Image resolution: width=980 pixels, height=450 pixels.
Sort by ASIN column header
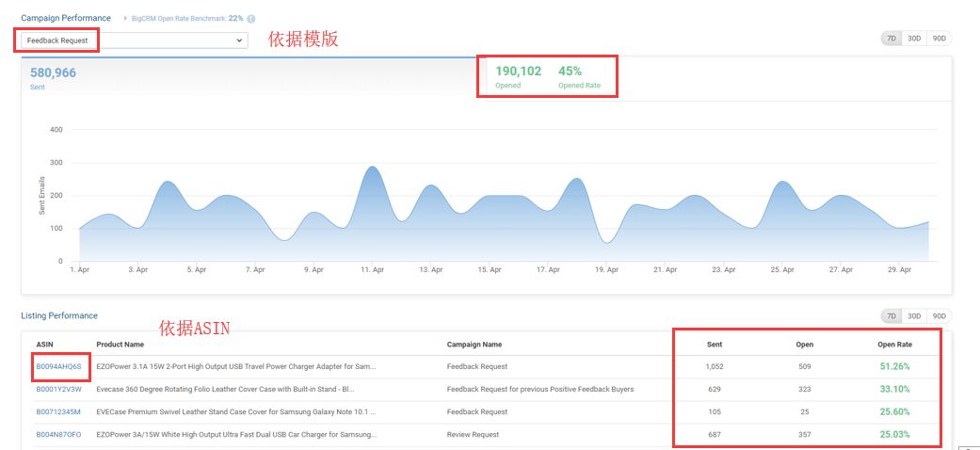point(45,345)
